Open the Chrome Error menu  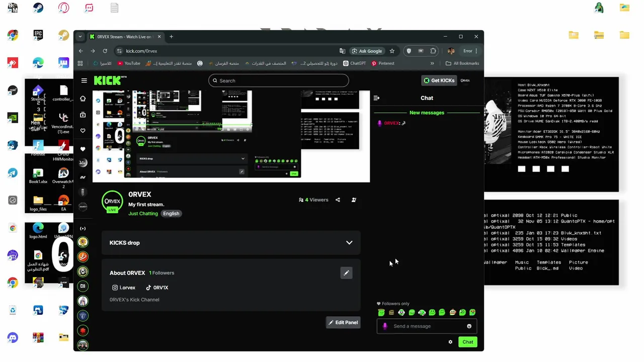tap(470, 51)
